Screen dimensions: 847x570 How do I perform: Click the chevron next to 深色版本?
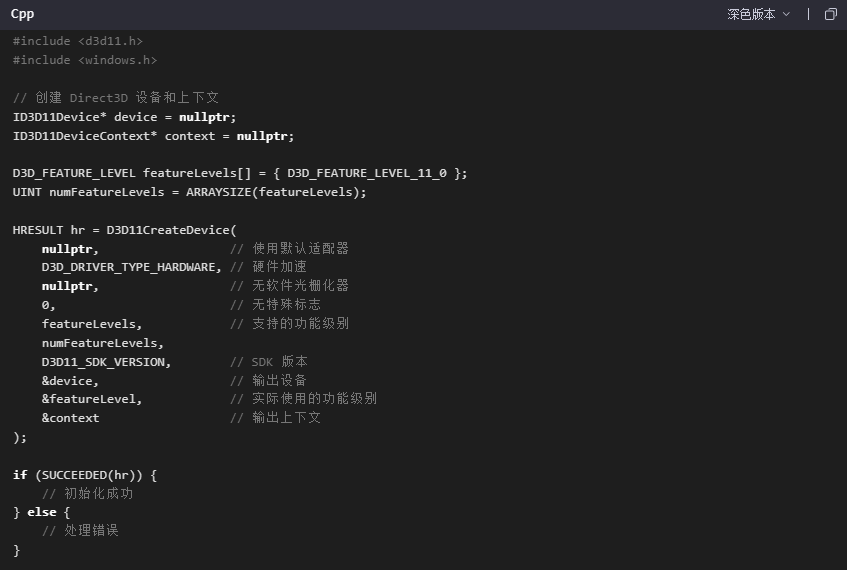(786, 14)
